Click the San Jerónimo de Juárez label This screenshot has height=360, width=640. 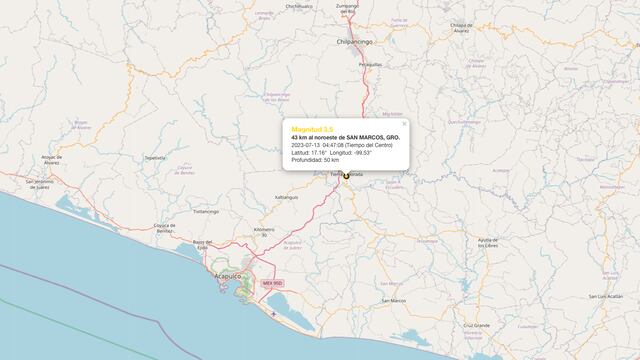(x=40, y=184)
